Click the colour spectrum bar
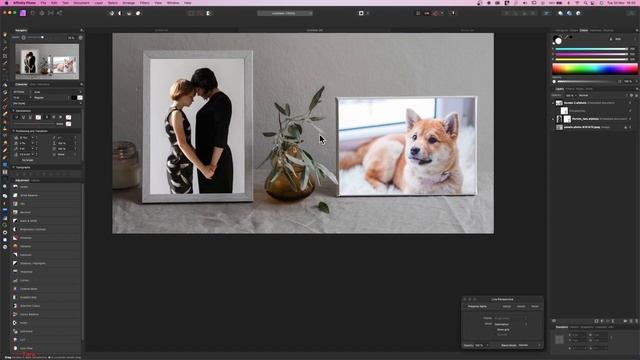The width and height of the screenshot is (640, 360). click(595, 69)
